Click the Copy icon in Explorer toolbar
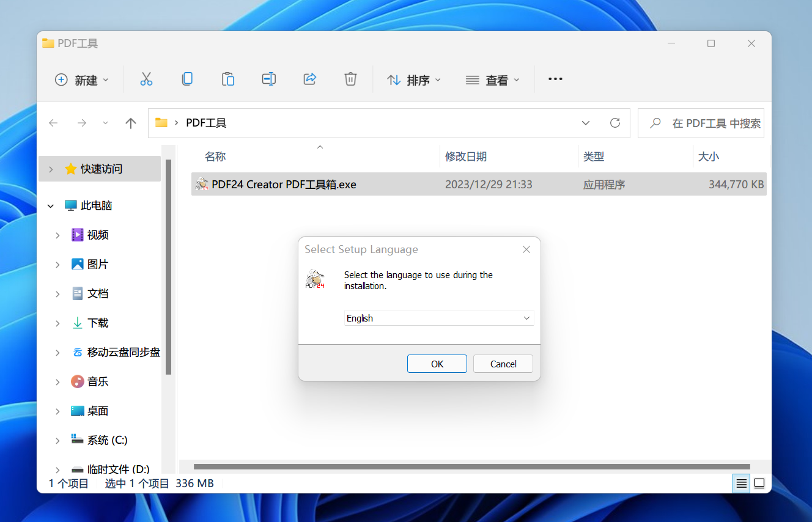The image size is (812, 522). [x=187, y=79]
